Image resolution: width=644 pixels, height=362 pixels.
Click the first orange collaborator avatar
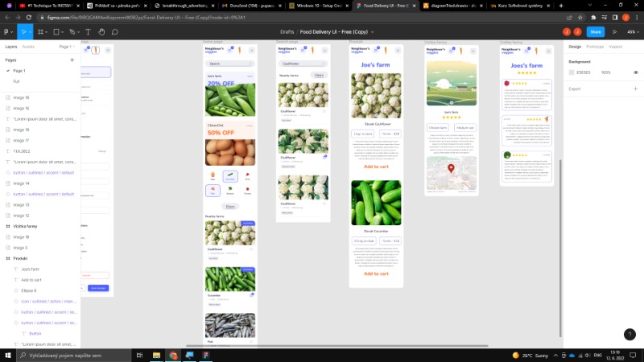(x=567, y=31)
